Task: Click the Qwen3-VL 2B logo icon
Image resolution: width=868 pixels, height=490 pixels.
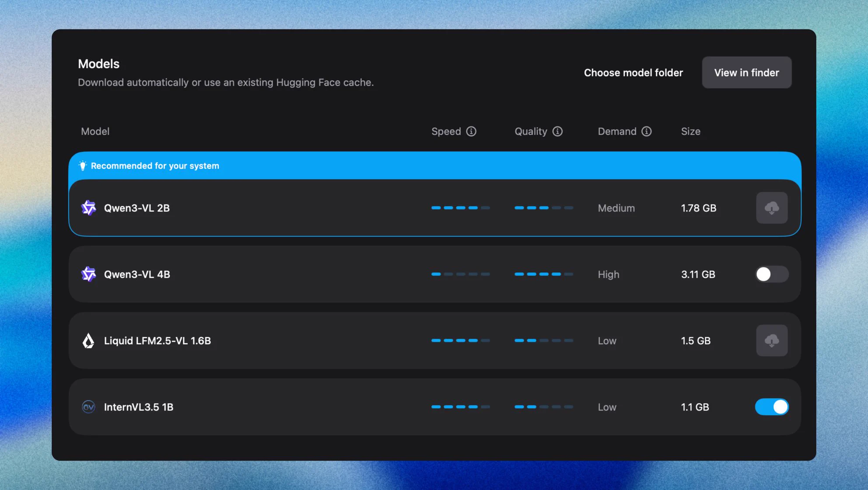Action: 88,208
